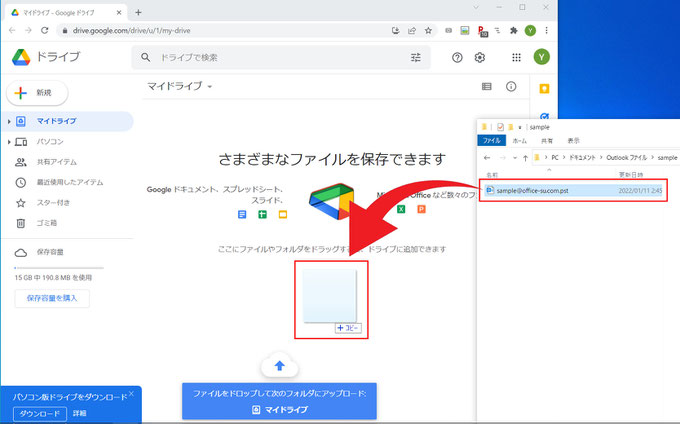
Task: Open Google Tasks side panel
Action: pyautogui.click(x=545, y=116)
